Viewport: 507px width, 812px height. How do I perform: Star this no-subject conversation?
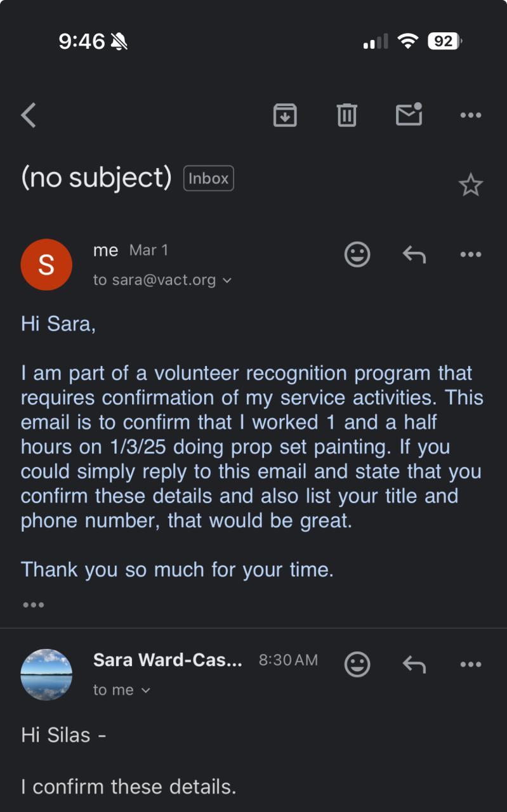click(470, 185)
